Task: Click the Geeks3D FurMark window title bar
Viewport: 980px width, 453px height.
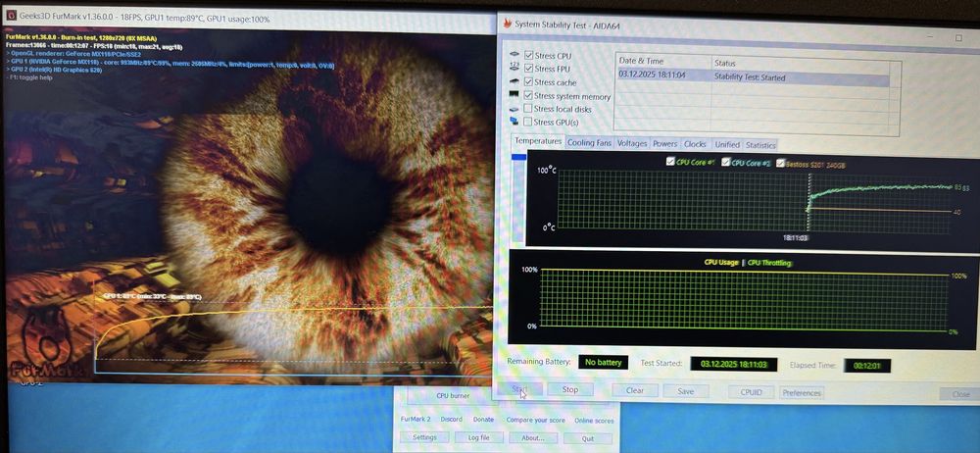Action: (248, 19)
